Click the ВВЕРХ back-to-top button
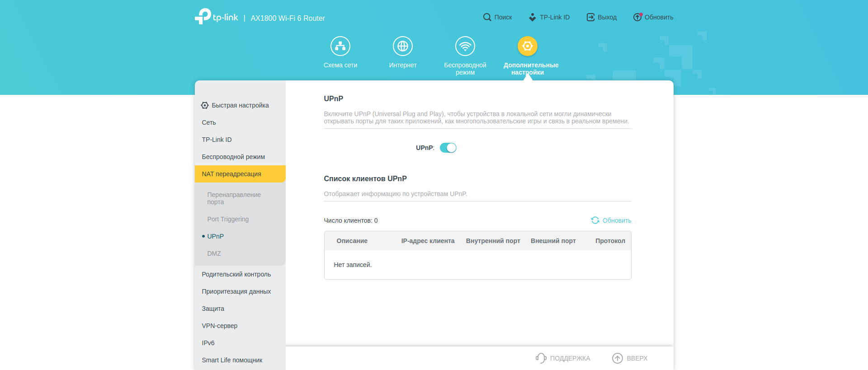868x370 pixels. click(630, 358)
